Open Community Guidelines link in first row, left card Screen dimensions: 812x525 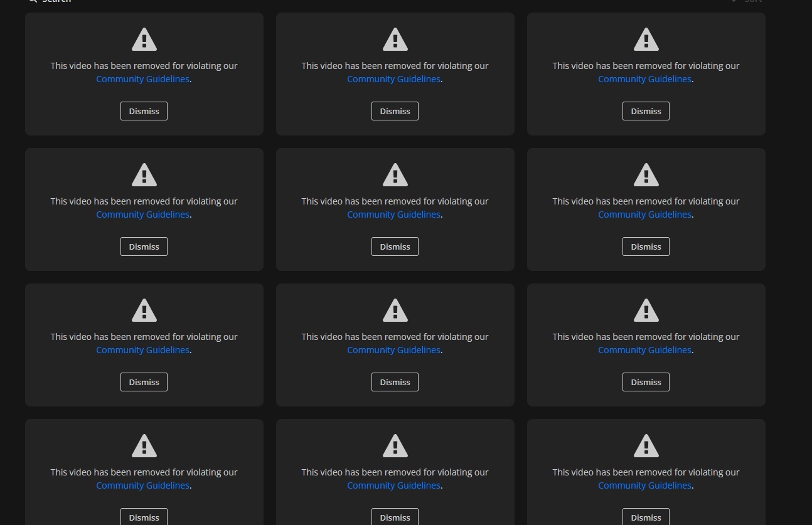click(x=142, y=79)
